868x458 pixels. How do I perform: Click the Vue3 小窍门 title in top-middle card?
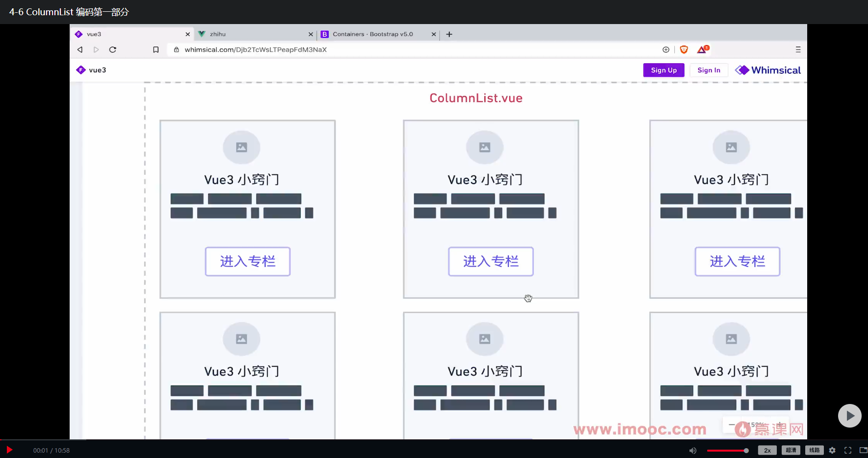pyautogui.click(x=485, y=180)
